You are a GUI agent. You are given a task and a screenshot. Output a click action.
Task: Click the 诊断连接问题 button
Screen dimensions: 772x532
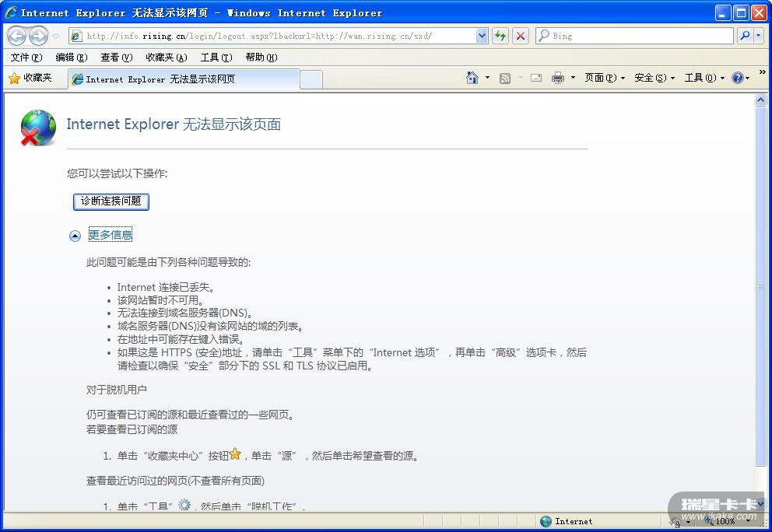pyautogui.click(x=111, y=201)
